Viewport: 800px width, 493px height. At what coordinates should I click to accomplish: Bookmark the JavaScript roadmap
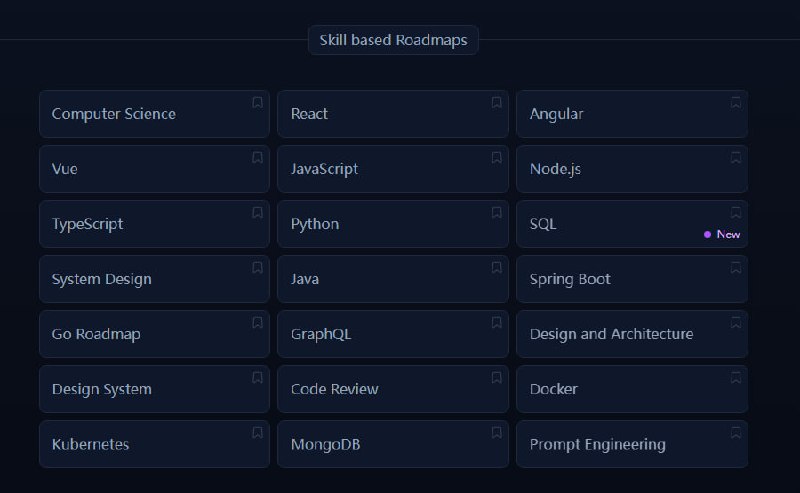pyautogui.click(x=496, y=157)
